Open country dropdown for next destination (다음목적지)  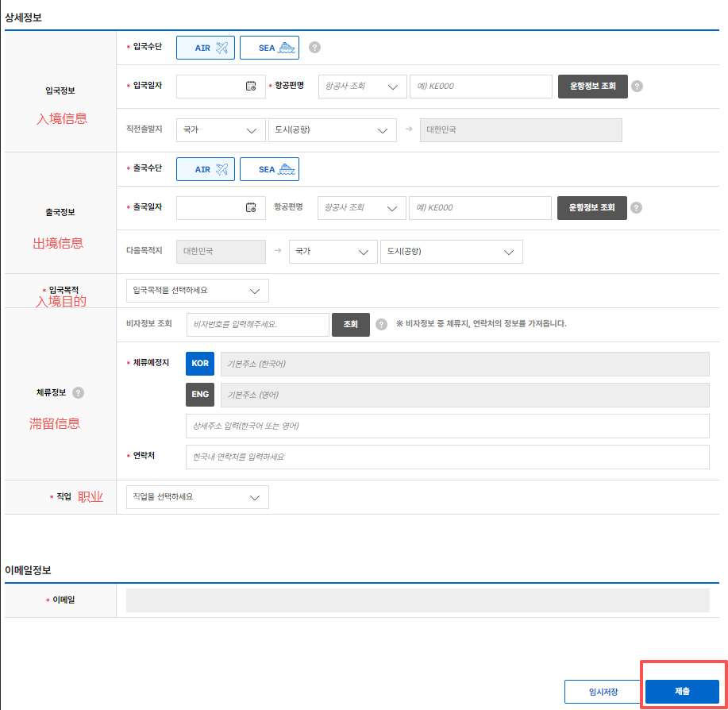[x=333, y=252]
